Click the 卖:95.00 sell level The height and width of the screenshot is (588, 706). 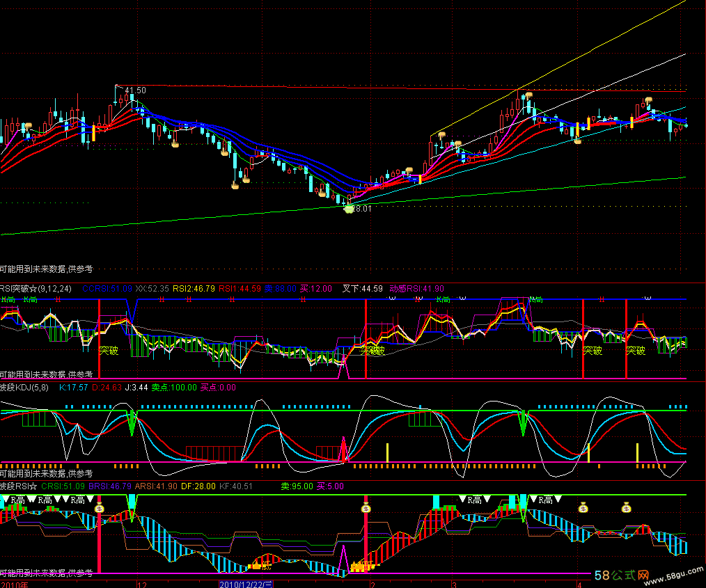pyautogui.click(x=297, y=486)
